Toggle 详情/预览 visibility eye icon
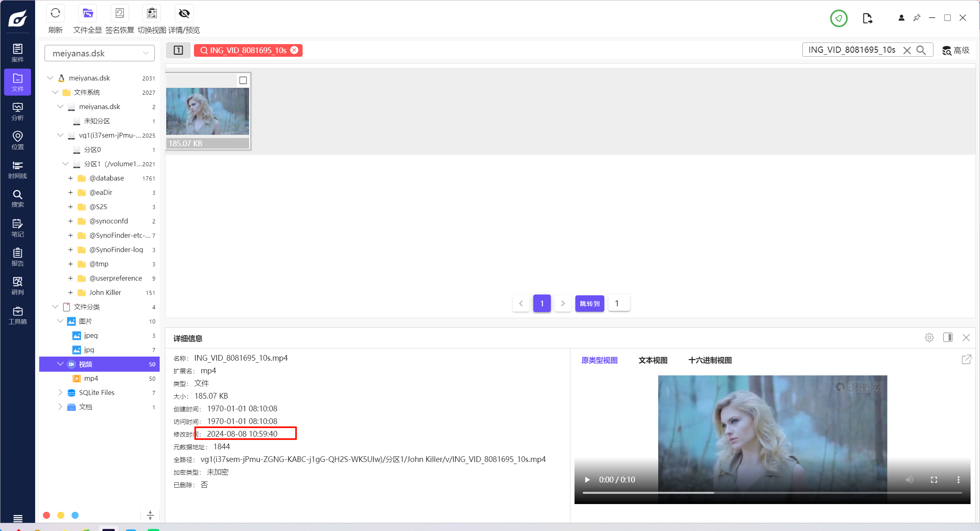The image size is (980, 531). (184, 14)
